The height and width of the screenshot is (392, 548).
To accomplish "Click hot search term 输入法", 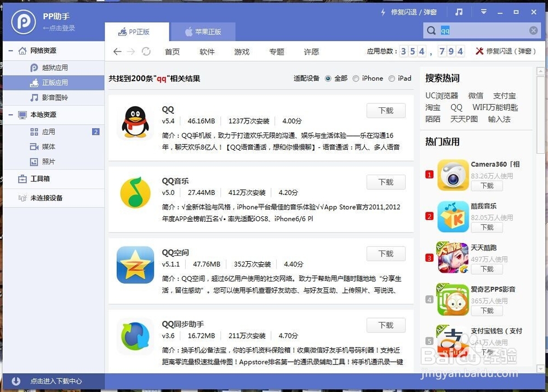I will tap(499, 119).
